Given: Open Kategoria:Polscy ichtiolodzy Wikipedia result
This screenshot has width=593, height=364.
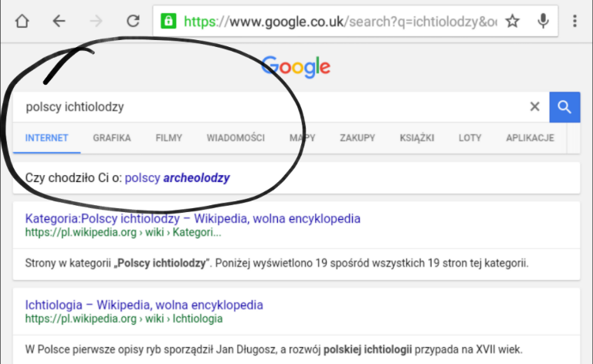Looking at the screenshot, I should pos(192,218).
